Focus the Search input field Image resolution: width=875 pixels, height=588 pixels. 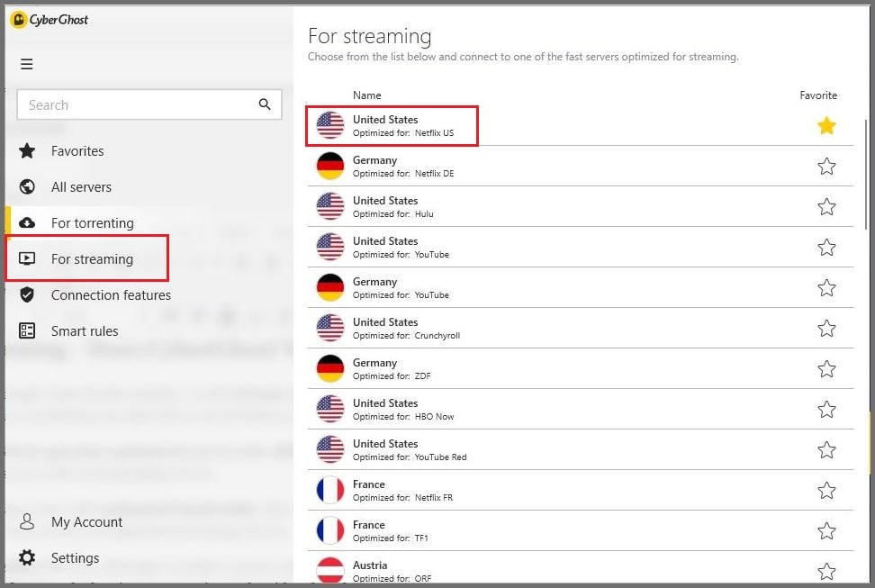(x=149, y=104)
